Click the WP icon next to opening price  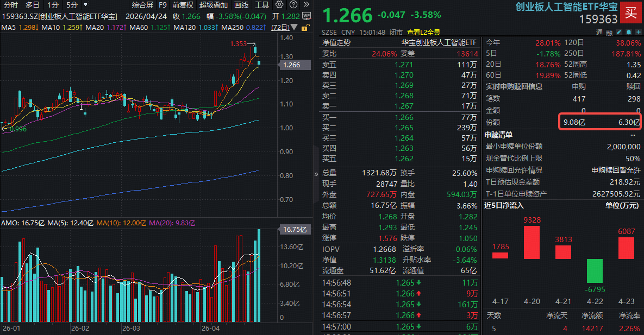coord(305,16)
